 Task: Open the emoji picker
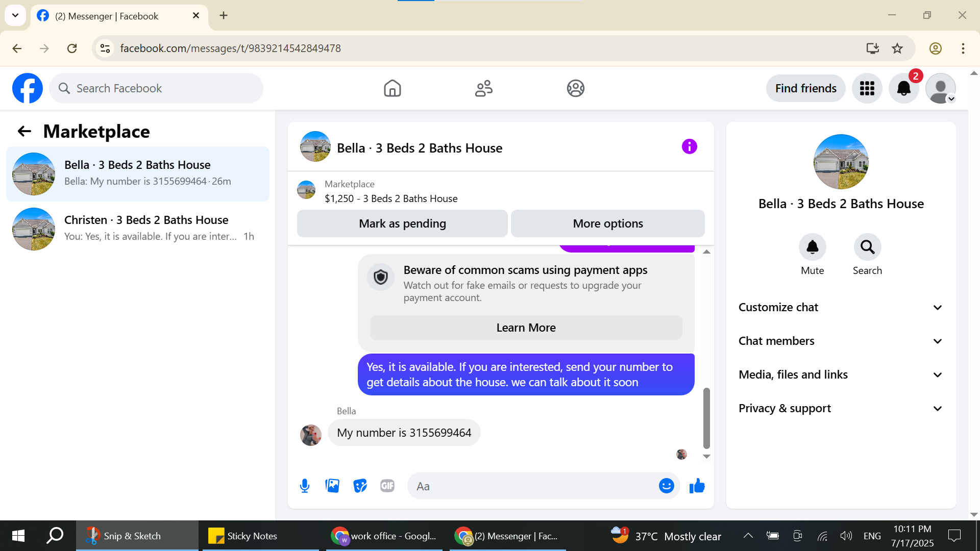(x=666, y=486)
